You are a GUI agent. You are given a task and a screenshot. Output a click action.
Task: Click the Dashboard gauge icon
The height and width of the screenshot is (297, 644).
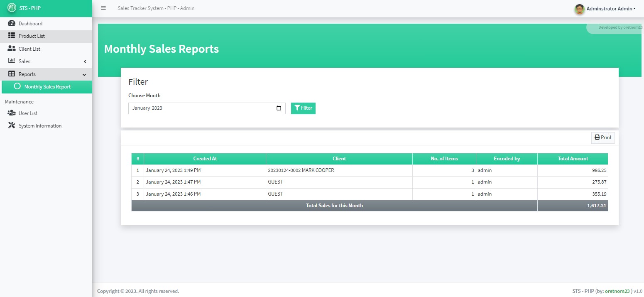click(12, 23)
